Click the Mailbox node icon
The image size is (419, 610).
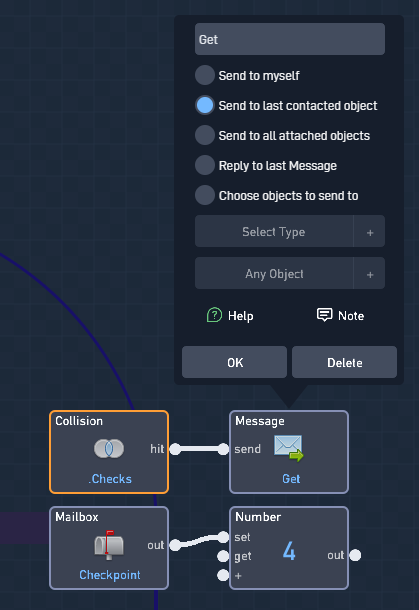pos(109,545)
